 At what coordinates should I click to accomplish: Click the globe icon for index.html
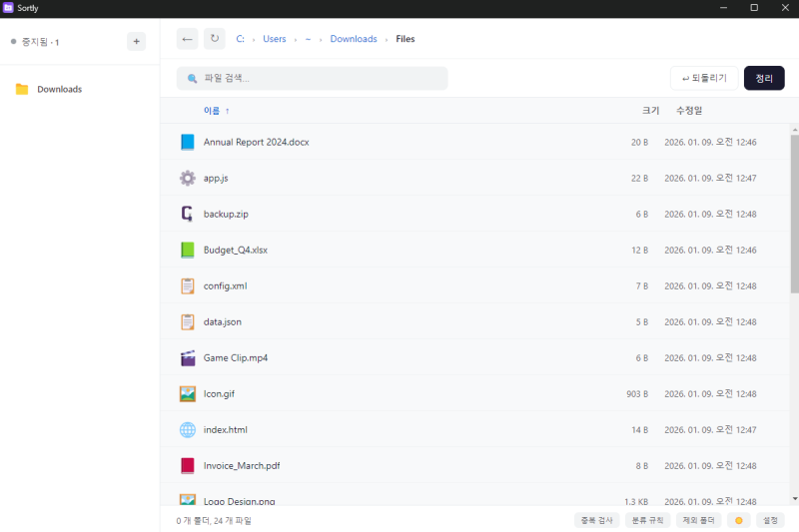pyautogui.click(x=188, y=429)
